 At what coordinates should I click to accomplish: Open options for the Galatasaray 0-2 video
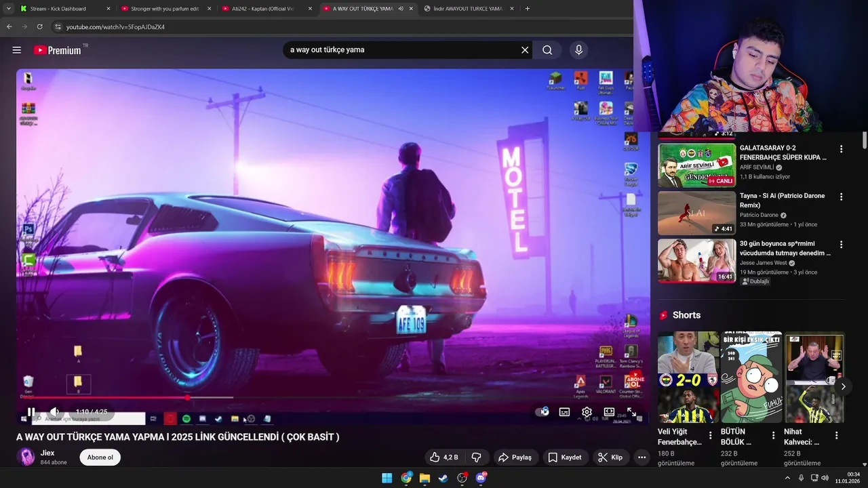841,149
